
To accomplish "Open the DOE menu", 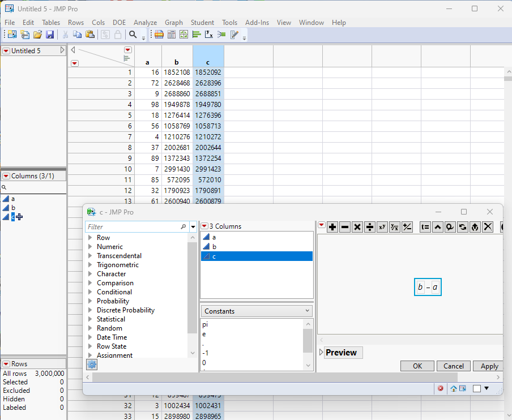I will [119, 23].
